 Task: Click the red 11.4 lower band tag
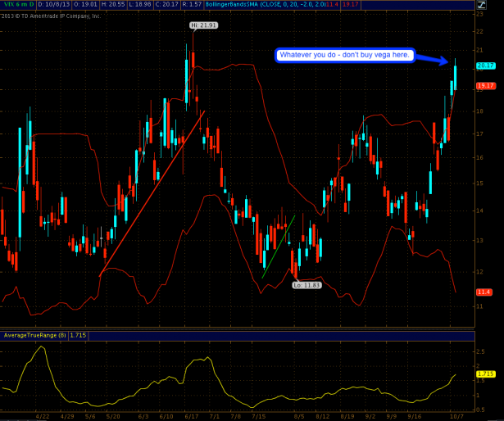pos(484,292)
